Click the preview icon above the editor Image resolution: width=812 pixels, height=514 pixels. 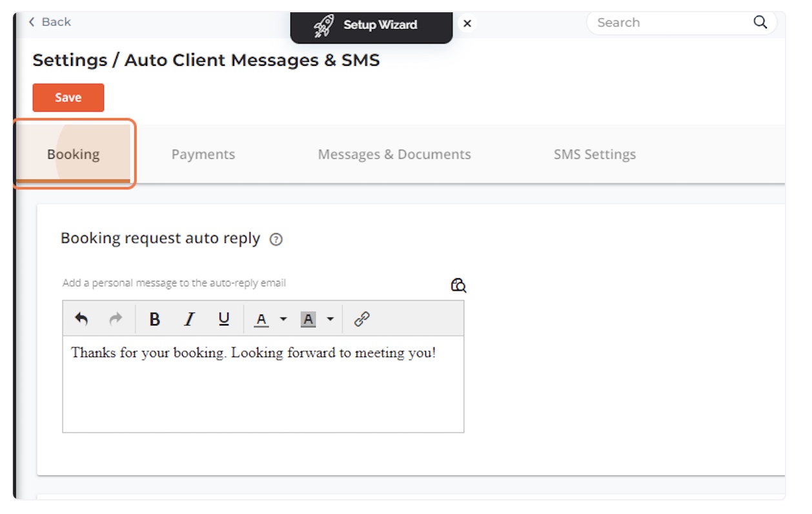pyautogui.click(x=458, y=285)
